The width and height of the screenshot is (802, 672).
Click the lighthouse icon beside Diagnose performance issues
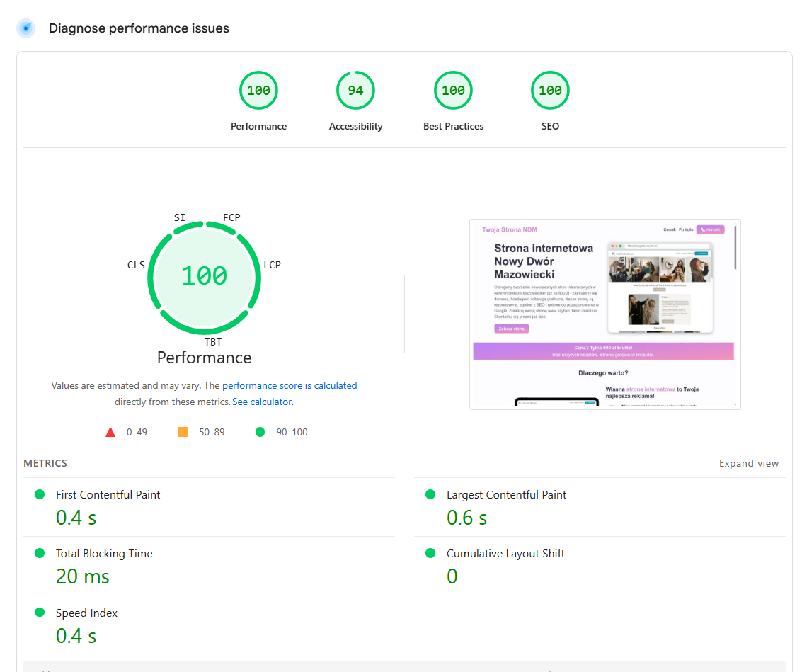25,28
